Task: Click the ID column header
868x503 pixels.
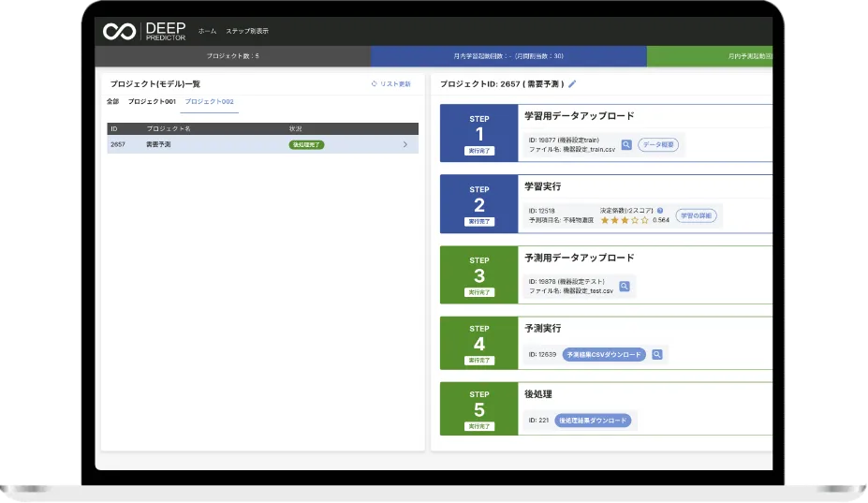Action: [114, 128]
